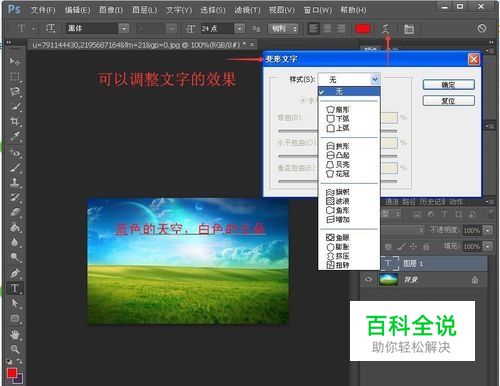Toggle the lock all icon in Layers panel

426,246
